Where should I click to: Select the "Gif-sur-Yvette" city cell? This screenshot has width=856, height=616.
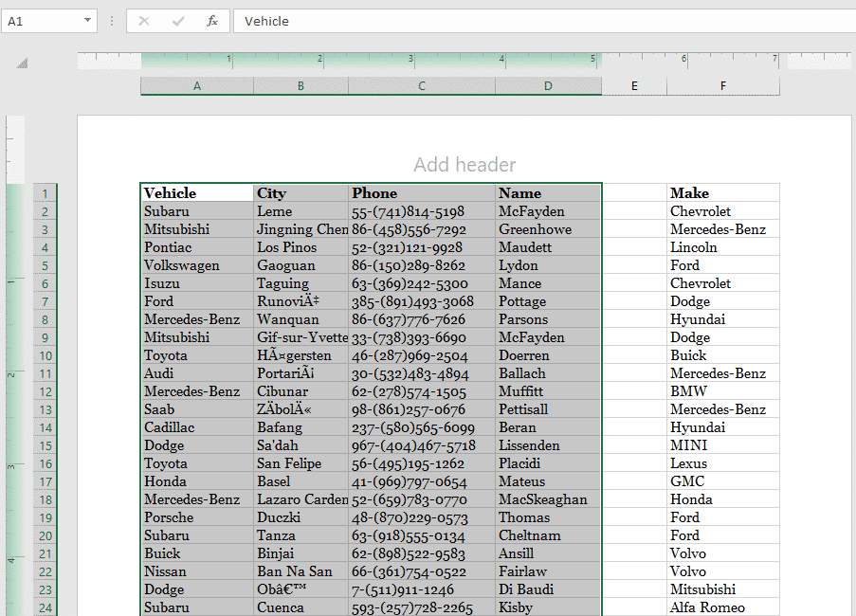pyautogui.click(x=301, y=337)
